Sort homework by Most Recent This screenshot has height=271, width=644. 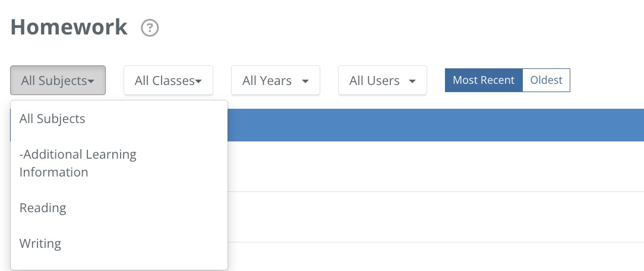pyautogui.click(x=484, y=80)
